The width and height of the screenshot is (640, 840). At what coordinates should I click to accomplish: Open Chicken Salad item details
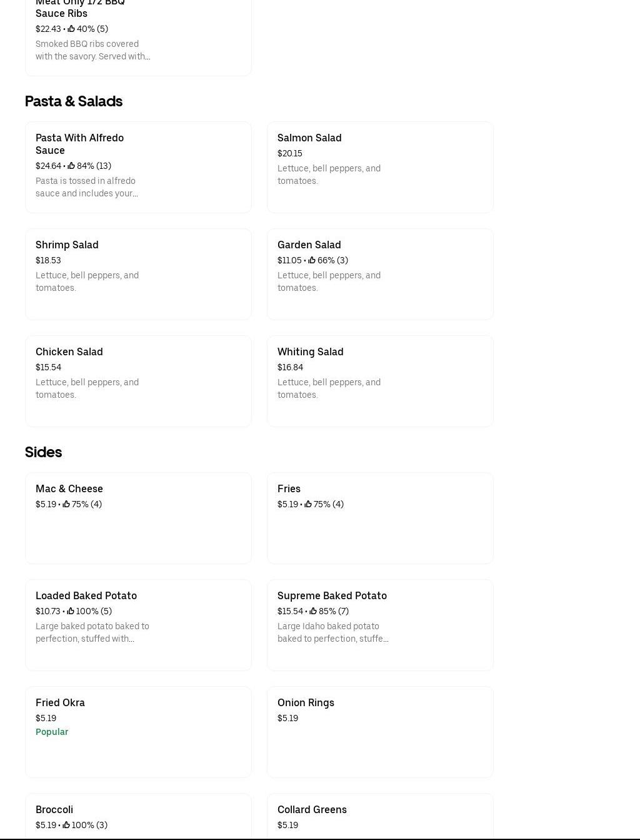[138, 381]
